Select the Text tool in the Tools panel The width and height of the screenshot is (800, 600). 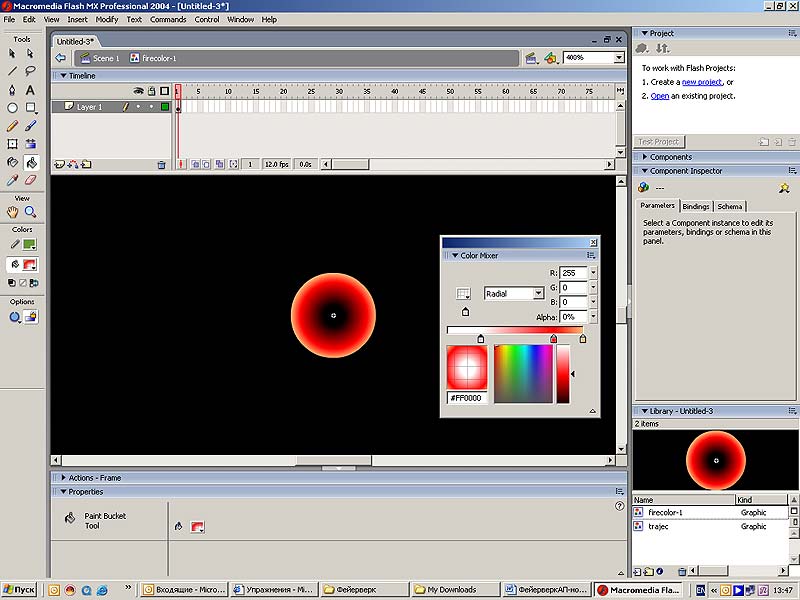pos(31,89)
